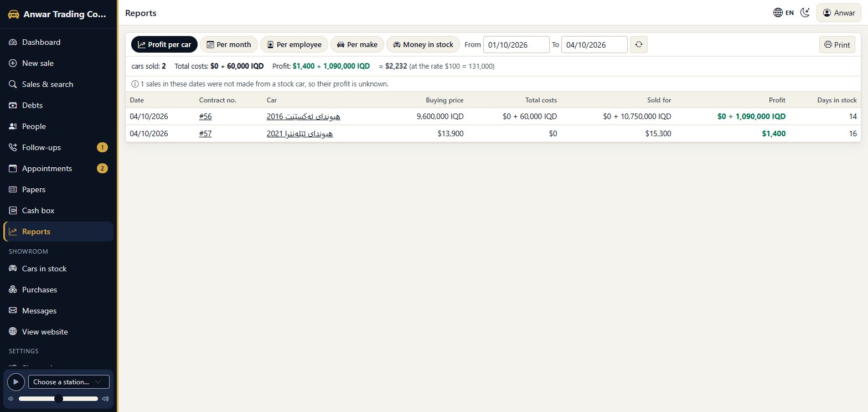Viewport: 868px width, 412px height.
Task: Open the 2021 car link
Action: [299, 133]
